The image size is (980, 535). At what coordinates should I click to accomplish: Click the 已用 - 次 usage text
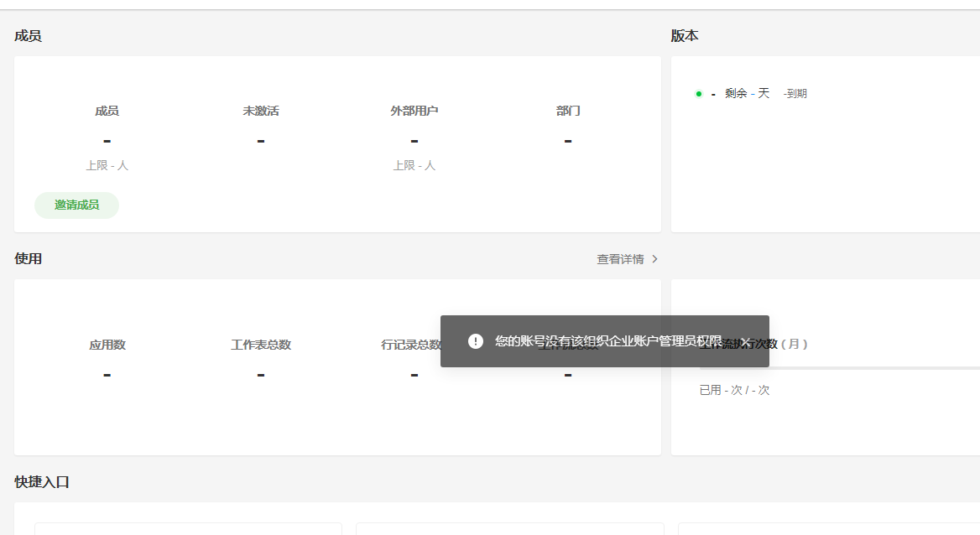[734, 390]
